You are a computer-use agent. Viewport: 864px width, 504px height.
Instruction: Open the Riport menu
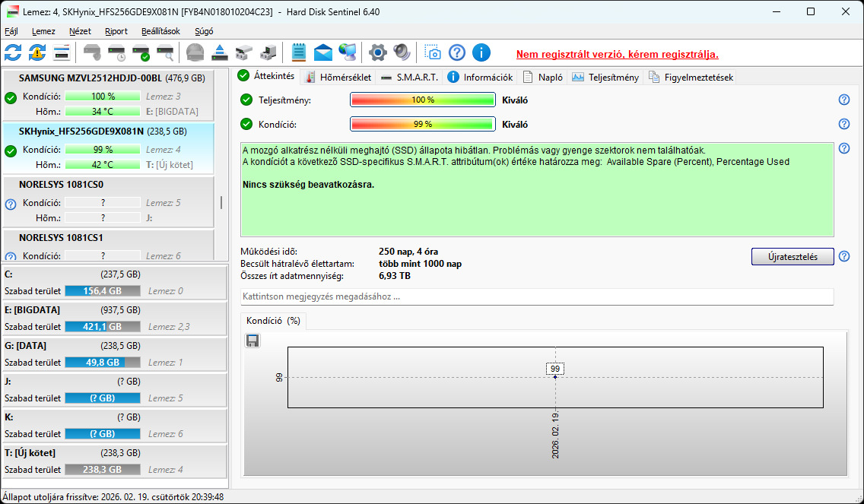tap(116, 31)
